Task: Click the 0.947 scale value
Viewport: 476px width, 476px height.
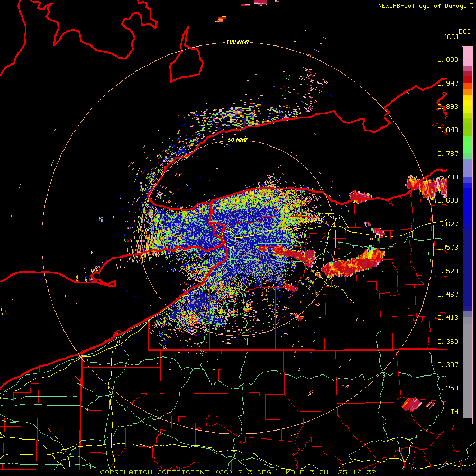Action: pos(448,83)
